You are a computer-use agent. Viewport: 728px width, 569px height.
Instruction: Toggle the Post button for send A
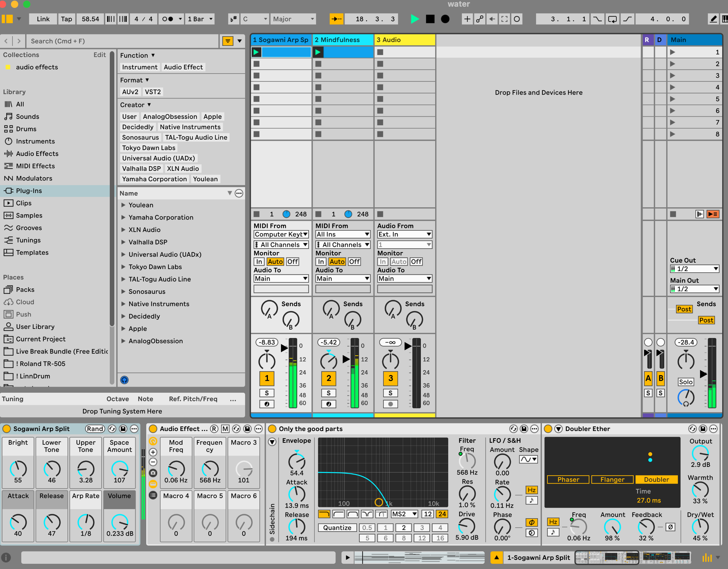(684, 309)
